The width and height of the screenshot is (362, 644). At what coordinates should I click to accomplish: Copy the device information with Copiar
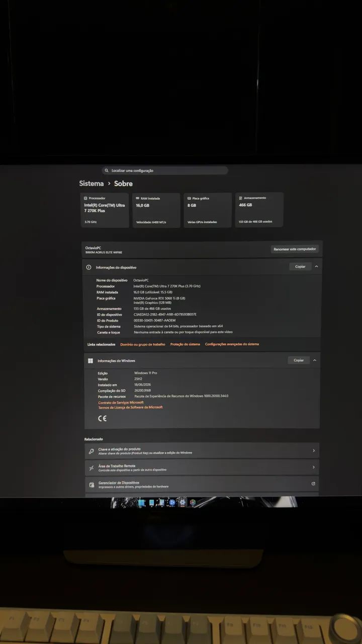[300, 266]
